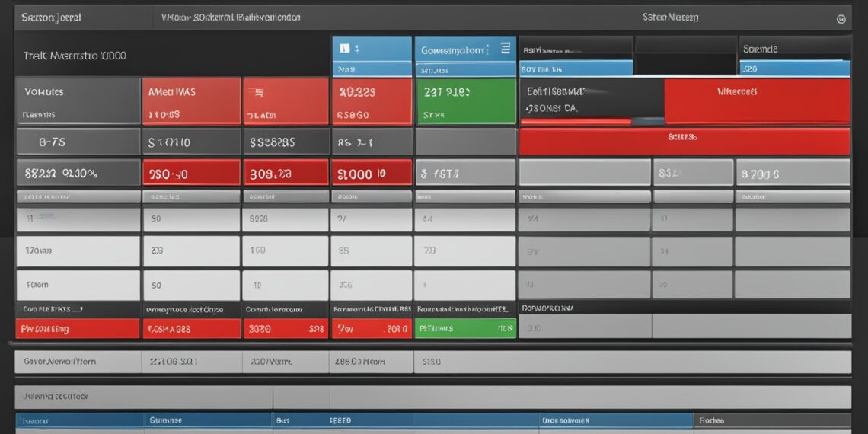Click the white cell showing 160

[286, 251]
